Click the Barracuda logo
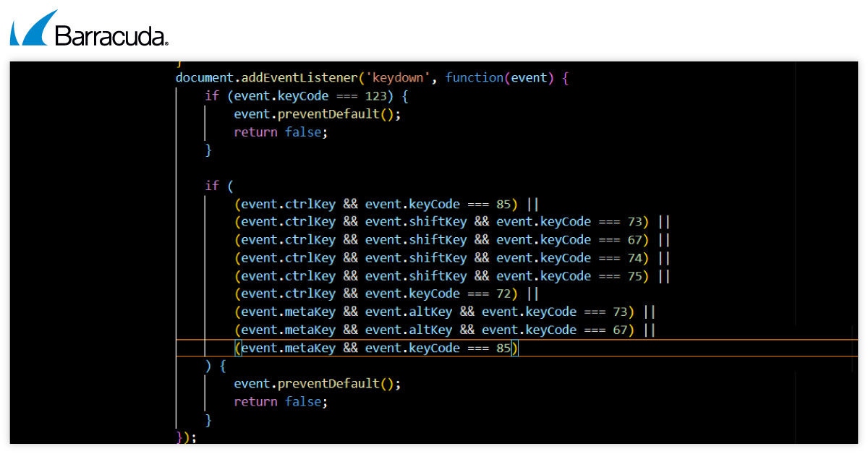This screenshot has width=868, height=454. pos(90,29)
